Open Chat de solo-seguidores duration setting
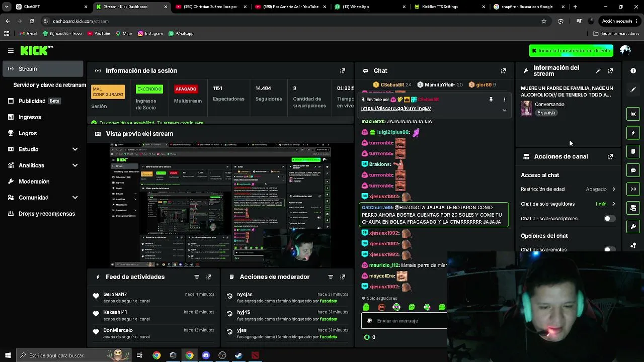This screenshot has width=644, height=362. pos(568,204)
